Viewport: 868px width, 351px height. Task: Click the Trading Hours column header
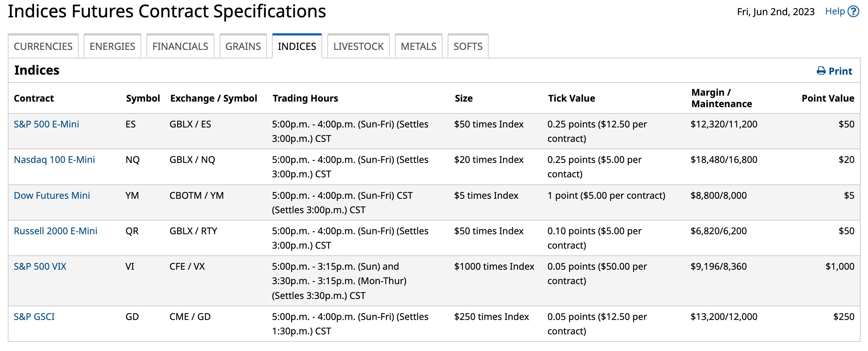(305, 98)
